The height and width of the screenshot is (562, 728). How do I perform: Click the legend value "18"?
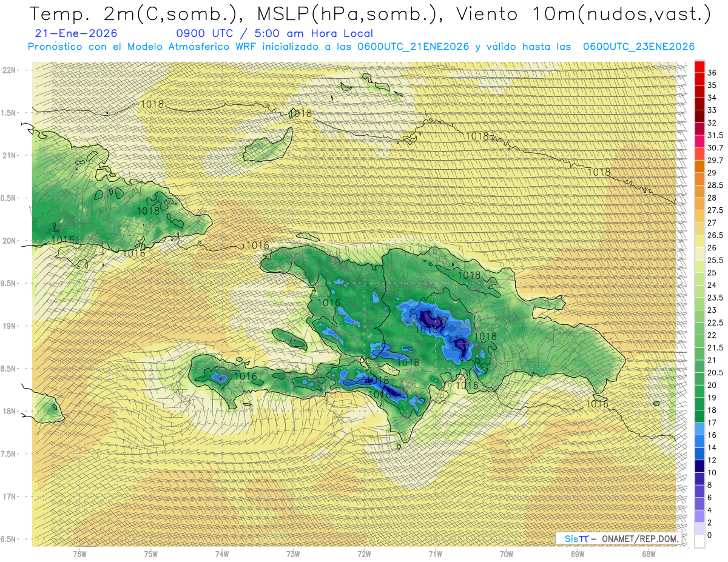coord(712,410)
